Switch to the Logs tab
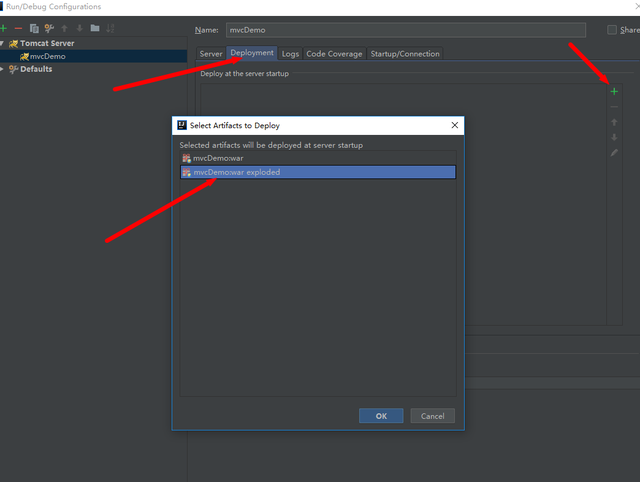640x482 pixels. [290, 54]
